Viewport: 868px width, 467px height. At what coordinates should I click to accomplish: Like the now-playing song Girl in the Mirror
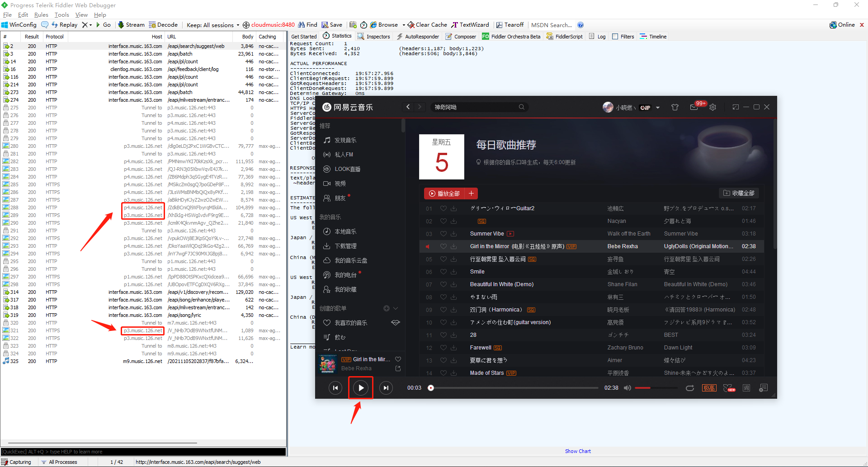pos(398,359)
